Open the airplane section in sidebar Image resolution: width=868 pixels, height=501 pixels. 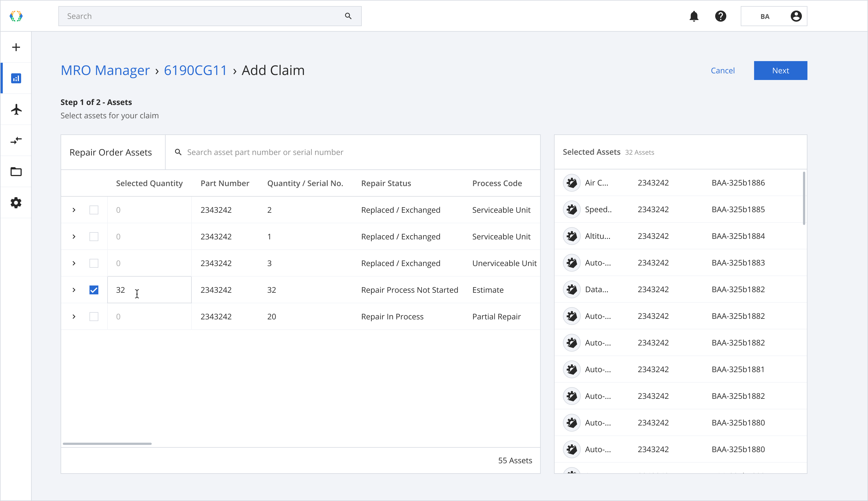[x=16, y=109]
